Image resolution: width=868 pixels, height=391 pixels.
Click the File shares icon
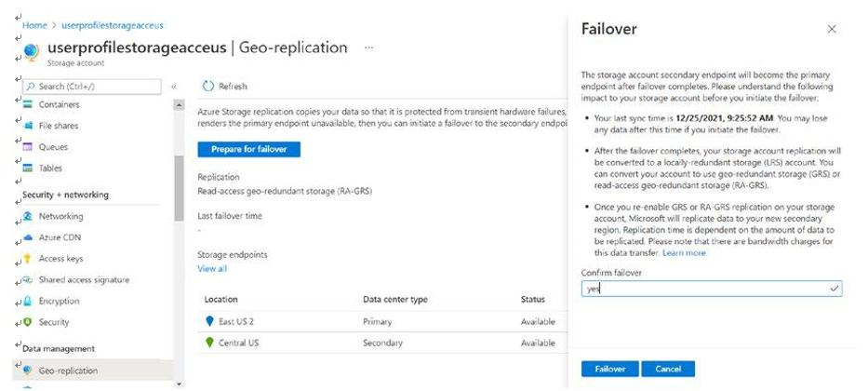[28, 126]
